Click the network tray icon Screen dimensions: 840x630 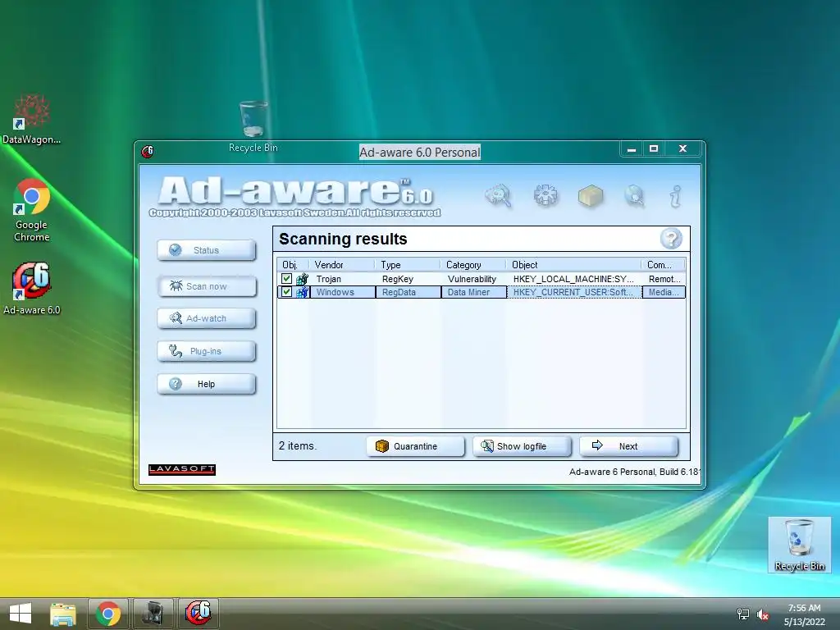click(x=743, y=614)
